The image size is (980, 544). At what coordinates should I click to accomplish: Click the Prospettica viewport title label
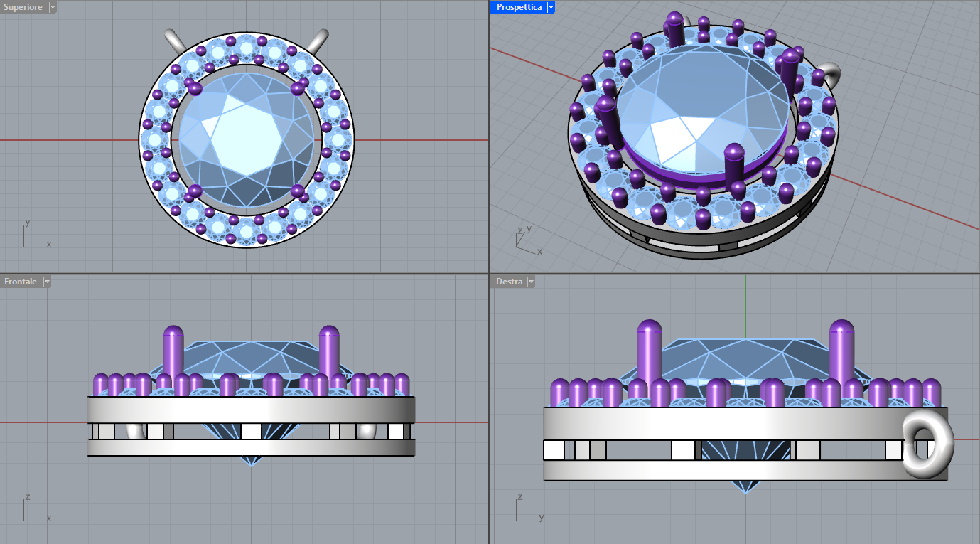point(519,7)
